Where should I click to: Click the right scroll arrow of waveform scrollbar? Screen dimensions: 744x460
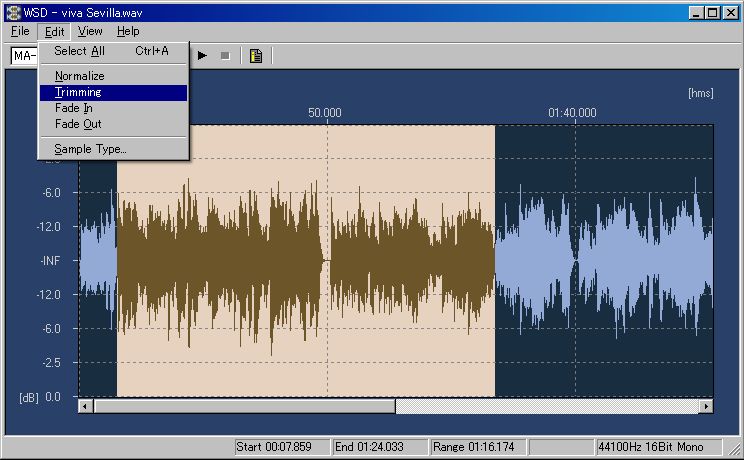pos(706,406)
